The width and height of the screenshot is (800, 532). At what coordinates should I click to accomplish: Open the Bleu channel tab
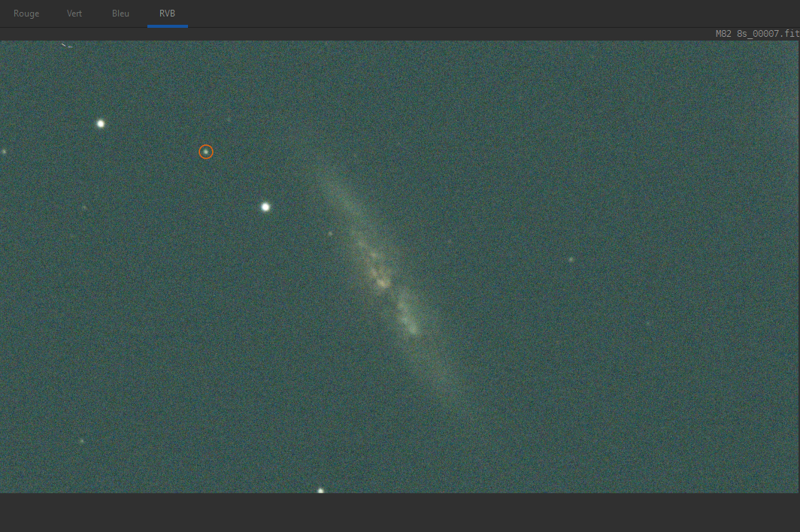tap(120, 14)
